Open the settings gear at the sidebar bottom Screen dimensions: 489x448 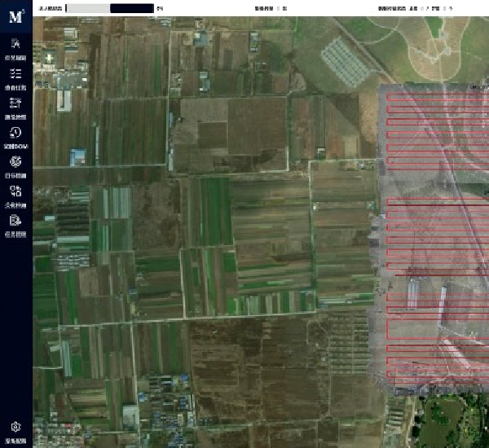click(x=15, y=429)
